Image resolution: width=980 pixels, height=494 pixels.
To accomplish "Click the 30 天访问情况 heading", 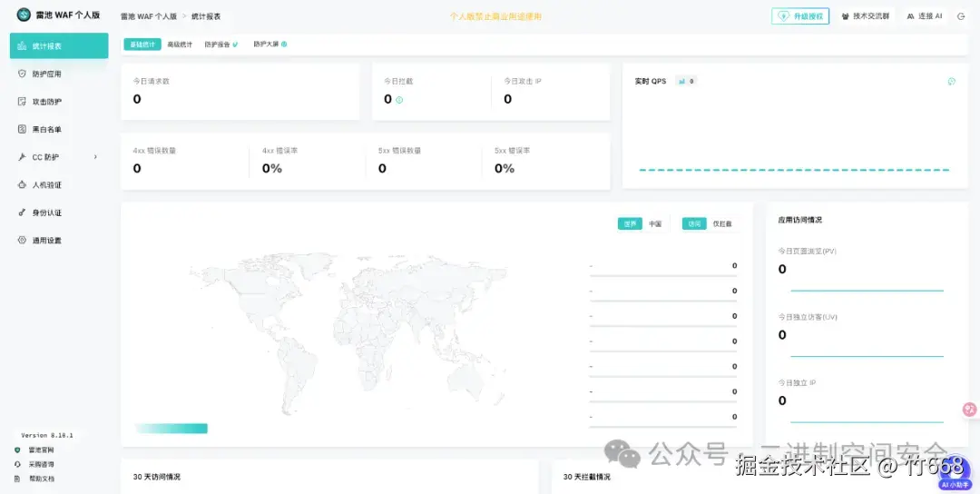I will 157,477.
